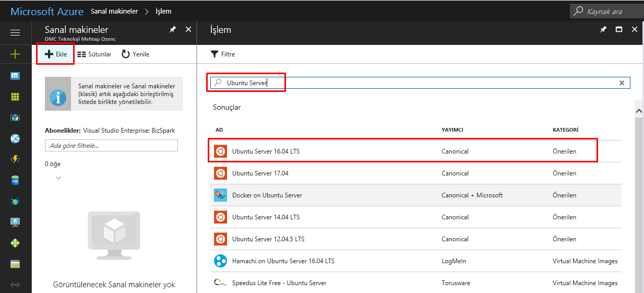
Task: Select Speedus Lite Free - Ubuntu Server
Action: [x=416, y=283]
